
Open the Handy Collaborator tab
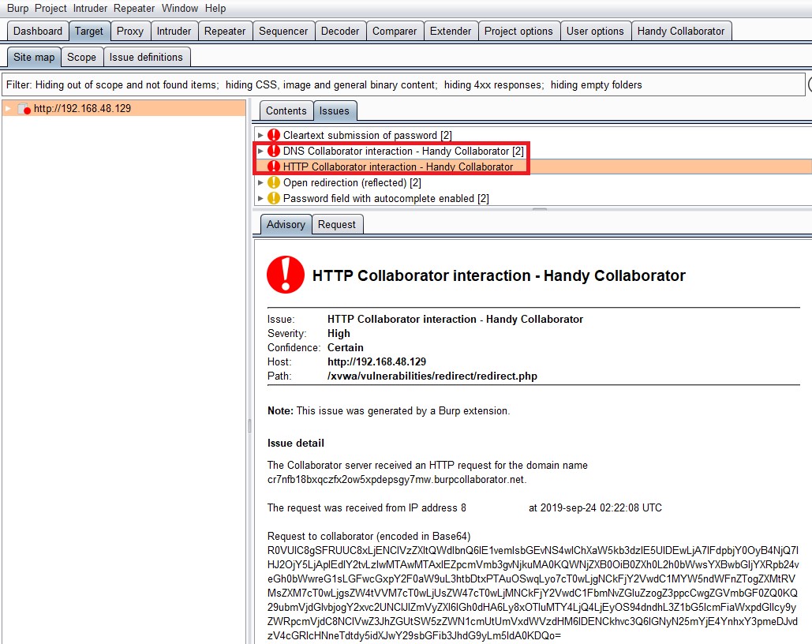(681, 31)
